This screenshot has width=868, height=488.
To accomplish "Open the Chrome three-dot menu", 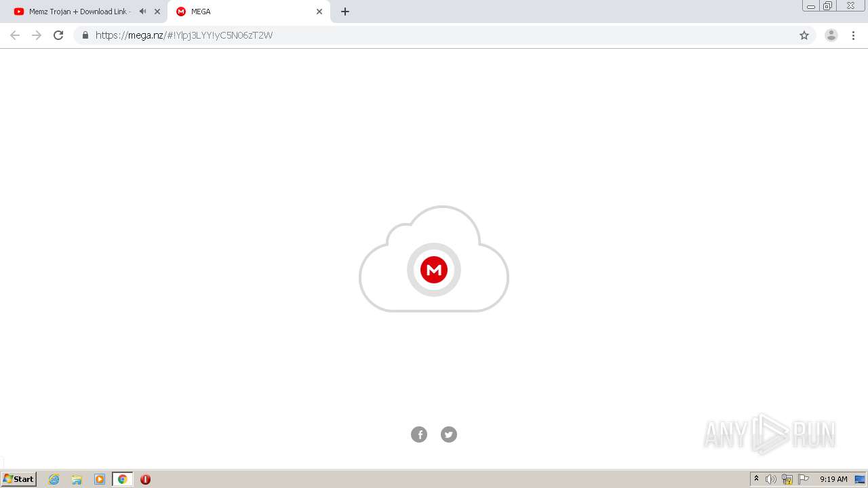I will 853,35.
